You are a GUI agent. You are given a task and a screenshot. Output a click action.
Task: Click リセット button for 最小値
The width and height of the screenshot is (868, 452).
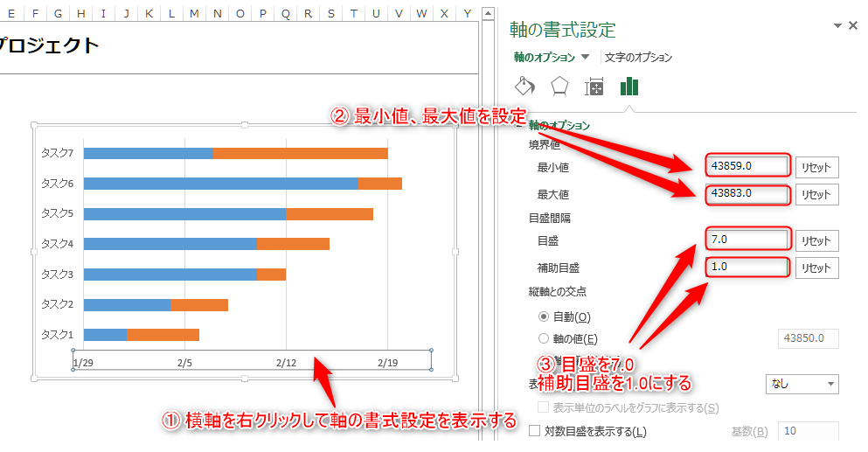pyautogui.click(x=816, y=168)
